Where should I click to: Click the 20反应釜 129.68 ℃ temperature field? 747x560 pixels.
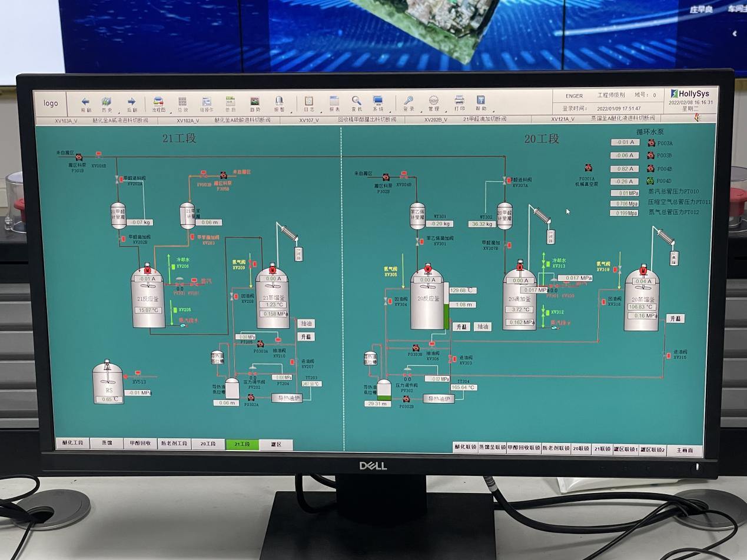click(x=462, y=291)
